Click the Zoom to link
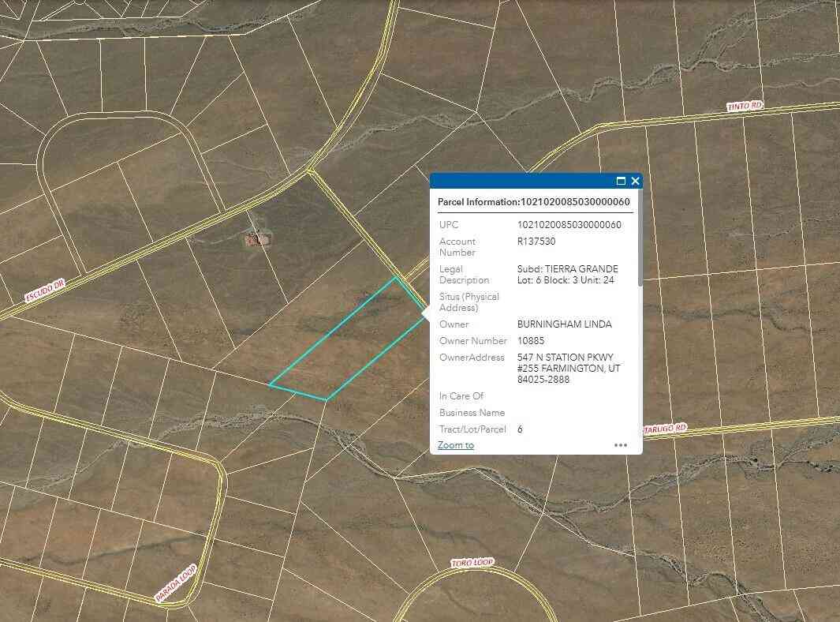The height and width of the screenshot is (622, 840). 455,445
